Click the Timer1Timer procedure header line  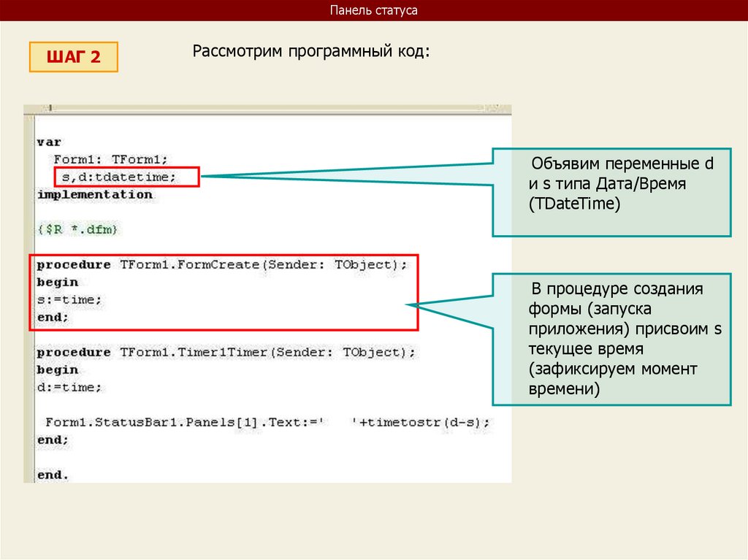click(226, 353)
